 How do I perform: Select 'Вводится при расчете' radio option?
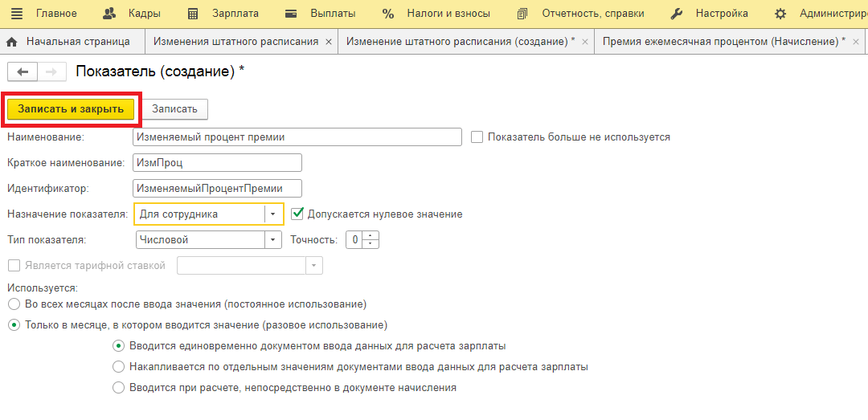[x=119, y=387]
